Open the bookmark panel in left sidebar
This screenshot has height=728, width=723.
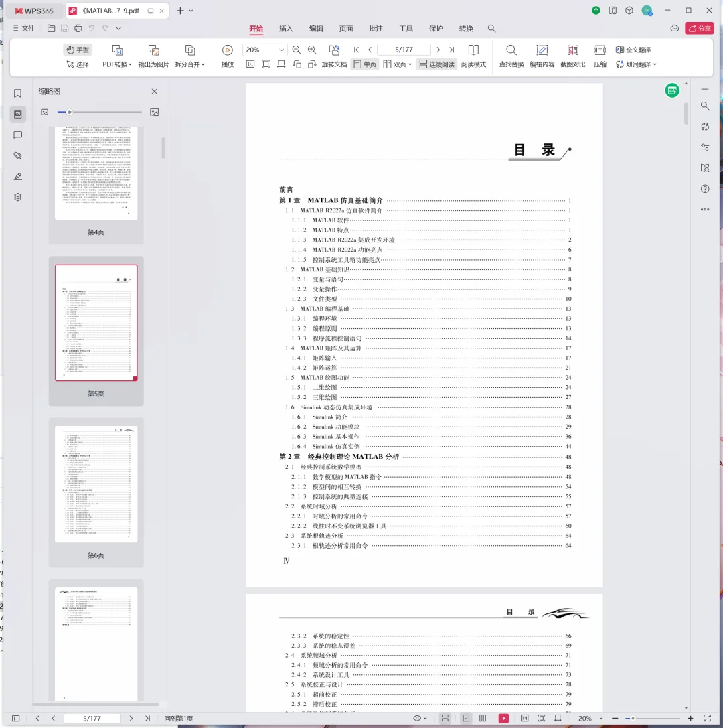tap(17, 93)
